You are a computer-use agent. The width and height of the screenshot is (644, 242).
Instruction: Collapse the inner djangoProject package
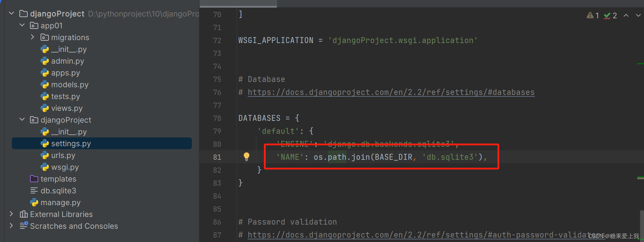(x=22, y=119)
